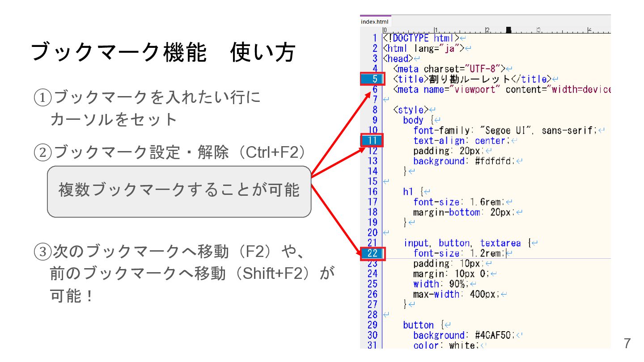Viewport: 644px width, 362px height.
Task: Click the title 割り勘ルーレット line
Action: [x=475, y=79]
